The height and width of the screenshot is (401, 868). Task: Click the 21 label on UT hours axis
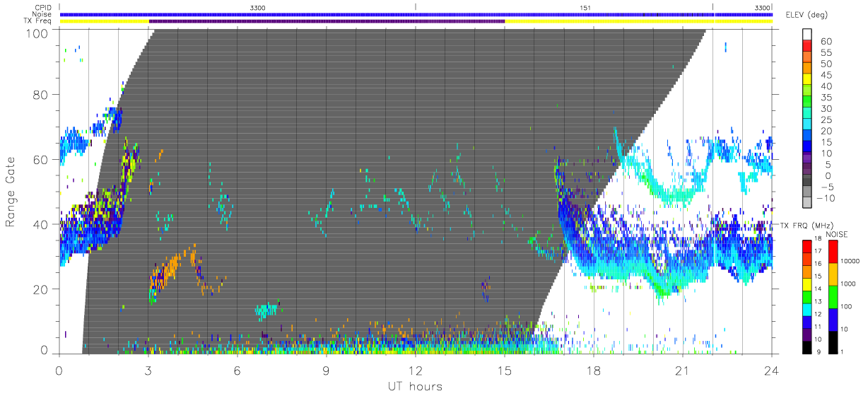(682, 371)
